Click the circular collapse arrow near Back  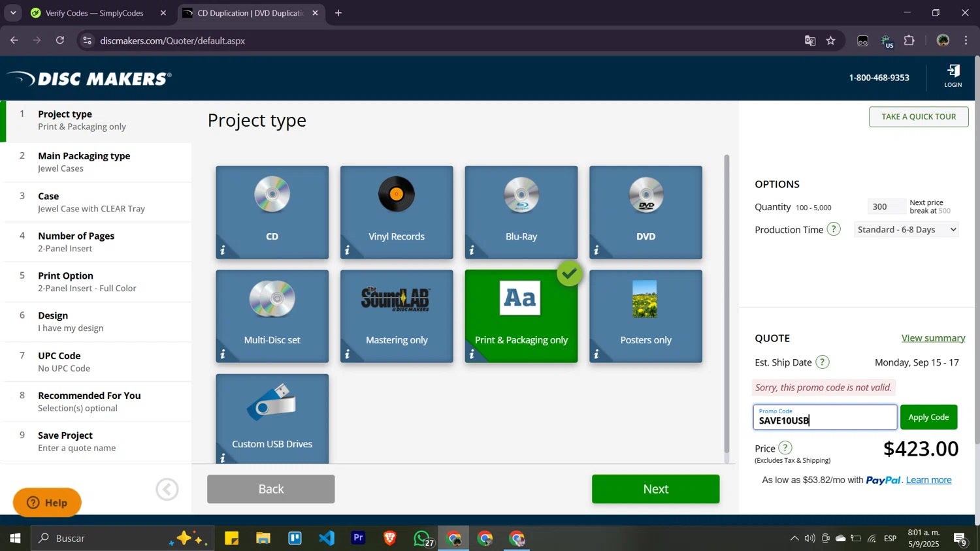(x=167, y=489)
